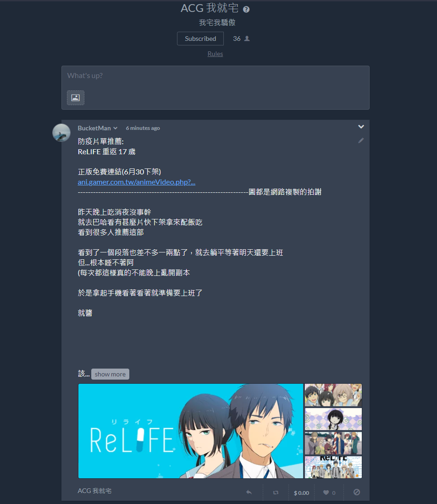Viewport: 437px width, 504px height.
Task: Click the post heading "防疫片單推薦:"
Action: (101, 141)
